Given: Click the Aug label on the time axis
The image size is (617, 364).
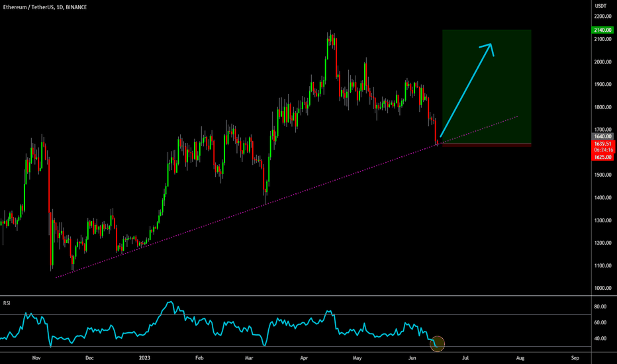Looking at the screenshot, I should [520, 357].
